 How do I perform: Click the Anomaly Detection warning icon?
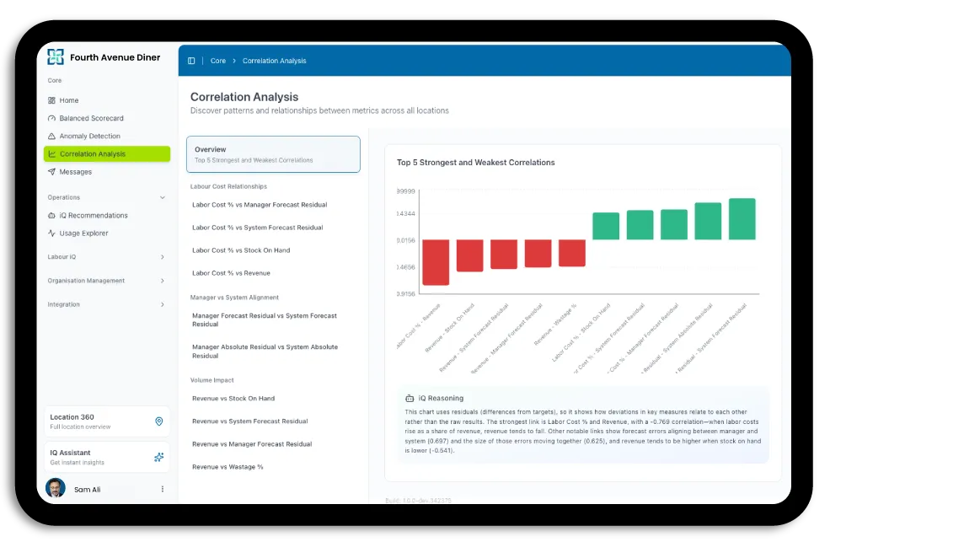click(51, 137)
